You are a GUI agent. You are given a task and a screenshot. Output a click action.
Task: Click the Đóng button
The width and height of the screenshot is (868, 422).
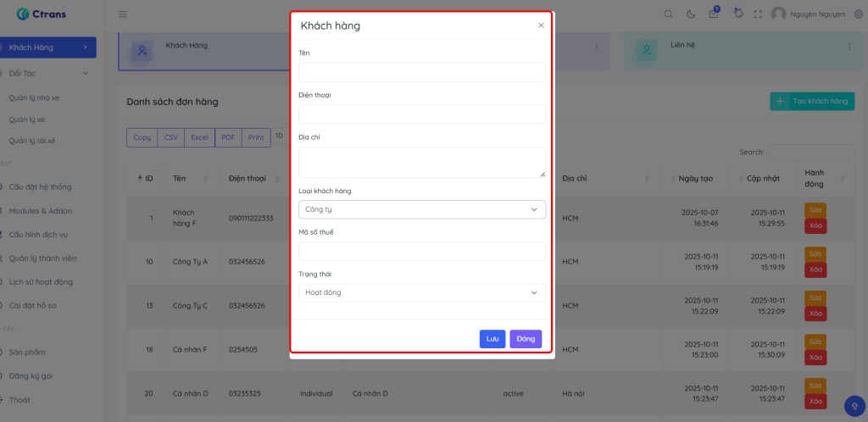pos(526,339)
